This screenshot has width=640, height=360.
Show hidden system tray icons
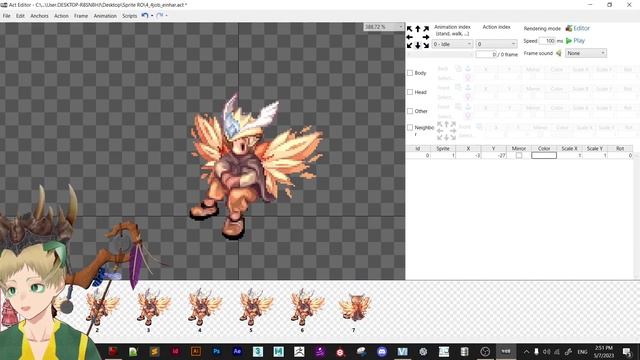point(527,352)
